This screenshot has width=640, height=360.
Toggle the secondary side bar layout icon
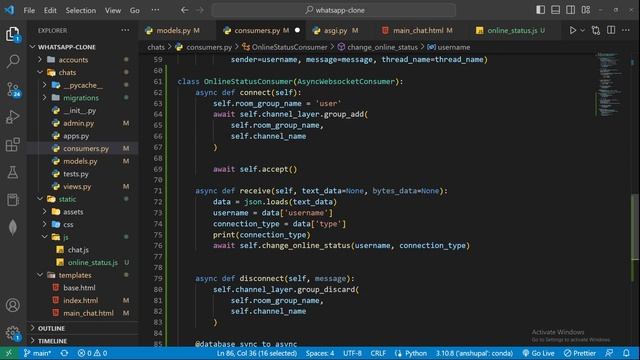571,10
